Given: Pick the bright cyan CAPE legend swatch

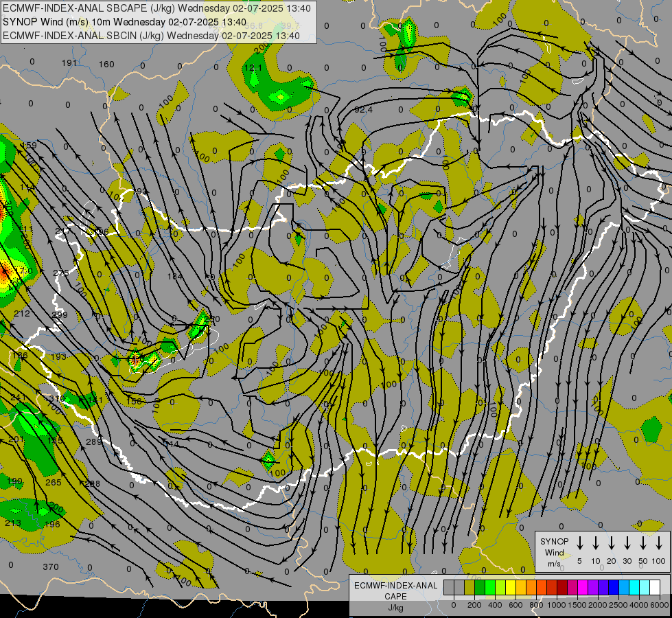Looking at the screenshot, I should (x=634, y=587).
